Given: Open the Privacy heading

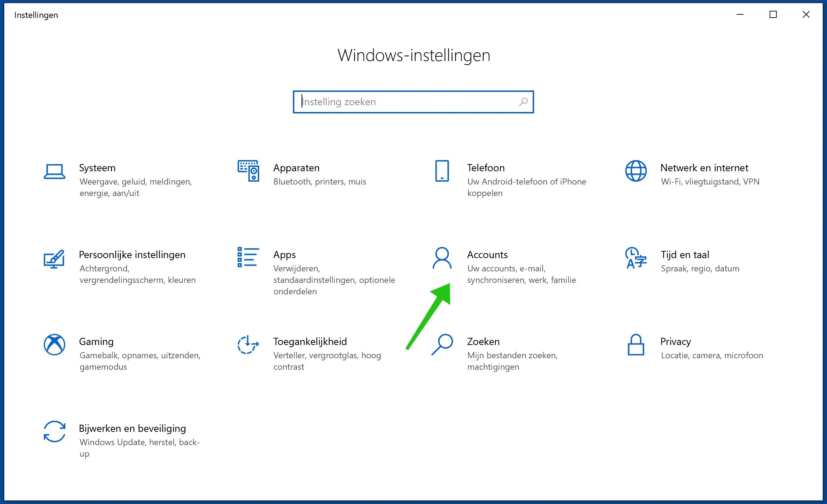Looking at the screenshot, I should tap(676, 342).
